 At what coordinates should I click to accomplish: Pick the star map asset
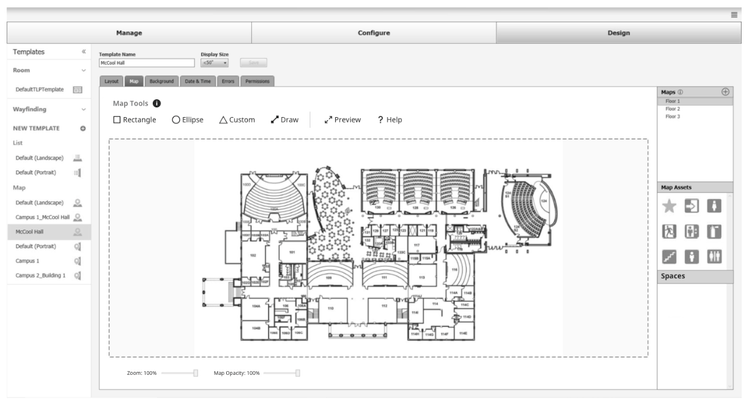click(x=669, y=205)
